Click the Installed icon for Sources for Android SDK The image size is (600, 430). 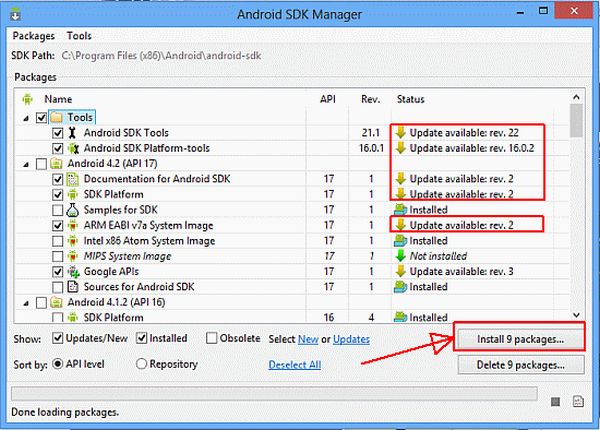400,287
